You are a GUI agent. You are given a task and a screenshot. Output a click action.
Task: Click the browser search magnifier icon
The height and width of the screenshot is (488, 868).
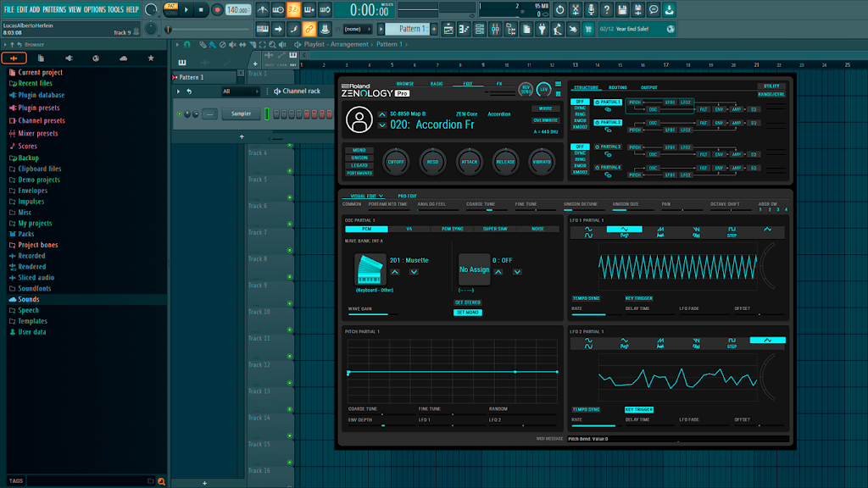click(x=161, y=481)
